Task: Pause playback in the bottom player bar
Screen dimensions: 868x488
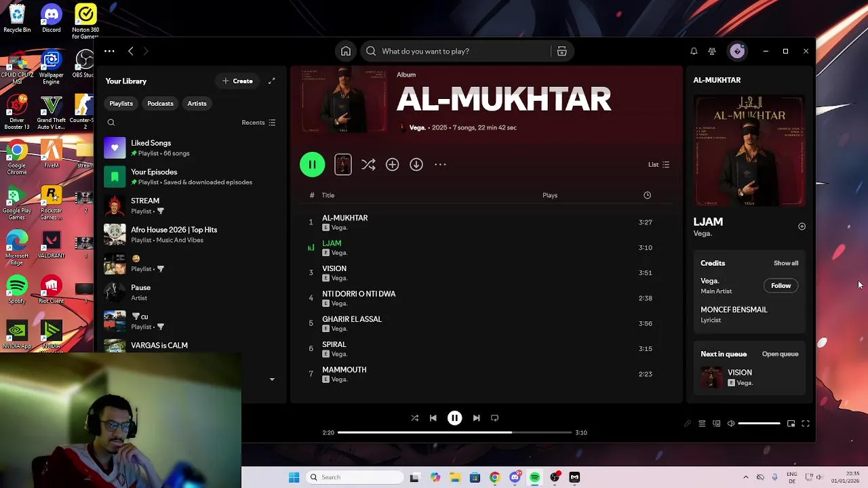Action: (x=454, y=418)
